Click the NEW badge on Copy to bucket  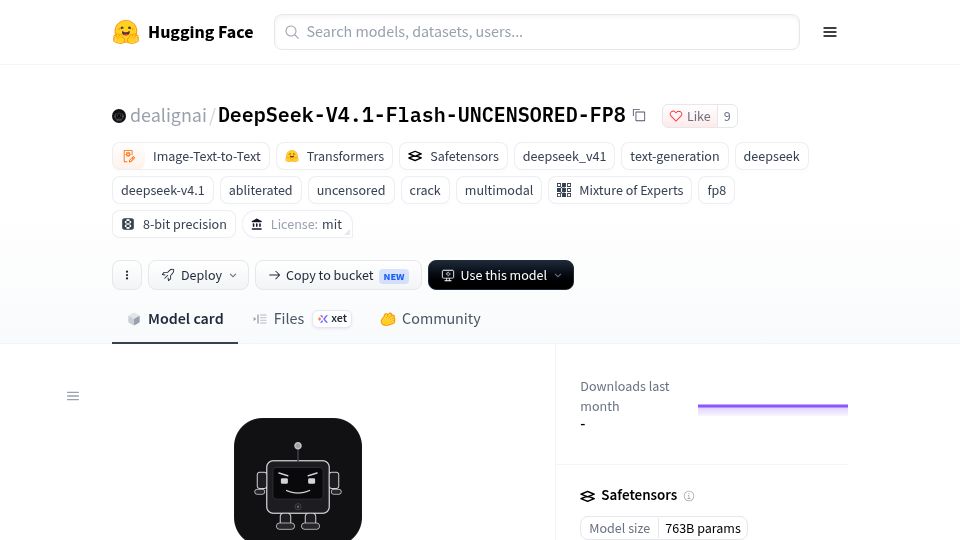[394, 276]
